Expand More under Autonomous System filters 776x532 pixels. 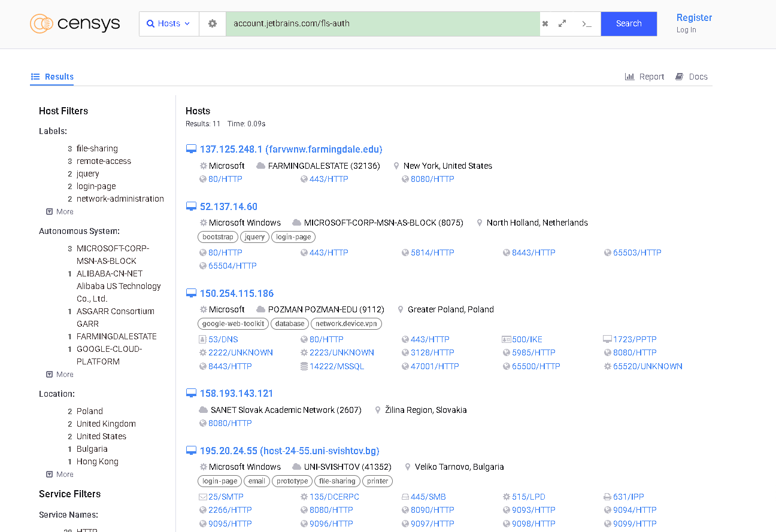coord(60,374)
